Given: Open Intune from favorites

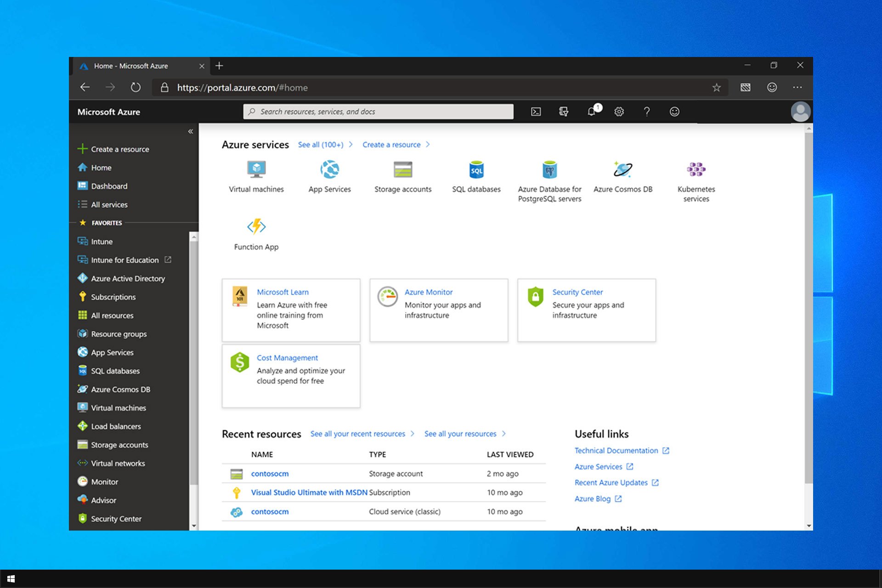Looking at the screenshot, I should 95,242.
